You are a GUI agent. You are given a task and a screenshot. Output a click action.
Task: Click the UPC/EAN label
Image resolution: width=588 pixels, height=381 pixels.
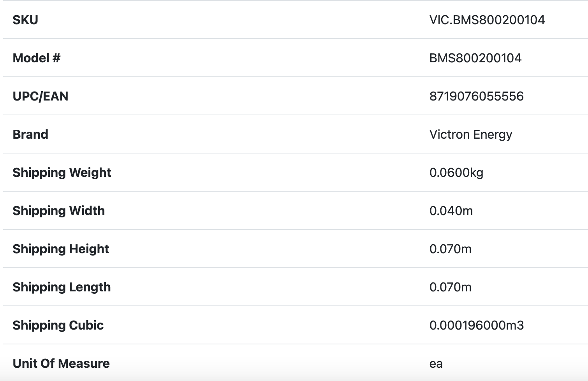(40, 96)
